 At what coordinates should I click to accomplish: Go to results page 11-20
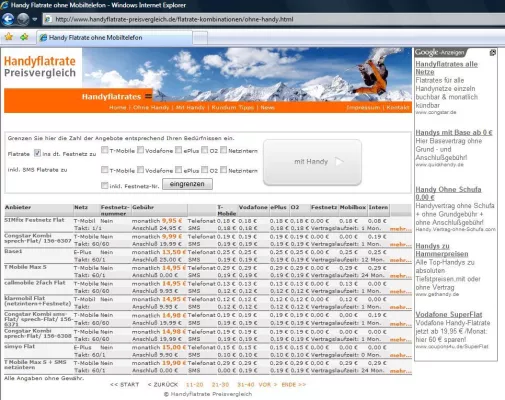click(194, 385)
